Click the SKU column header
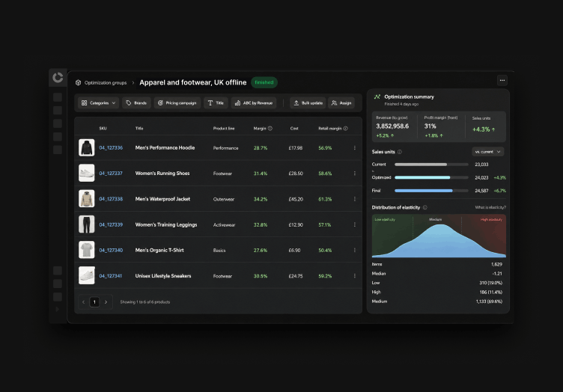Viewport: 563px width, 392px height. 103,129
